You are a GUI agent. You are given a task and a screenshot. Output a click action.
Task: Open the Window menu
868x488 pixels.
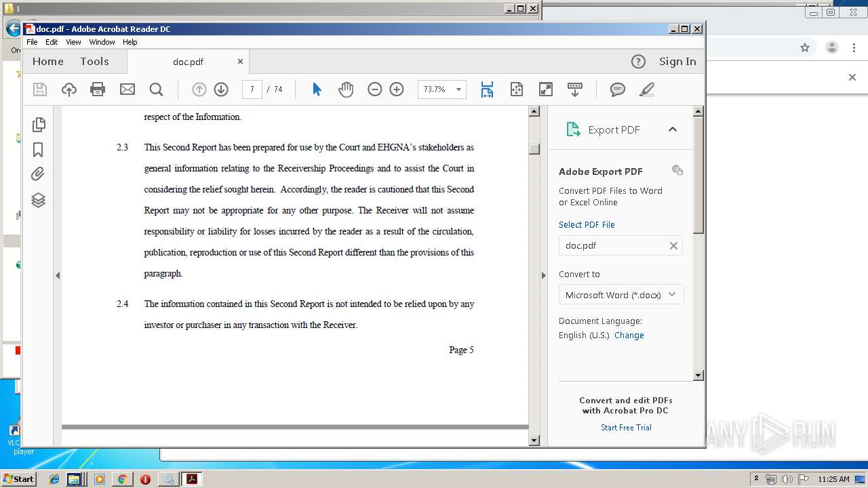102,42
